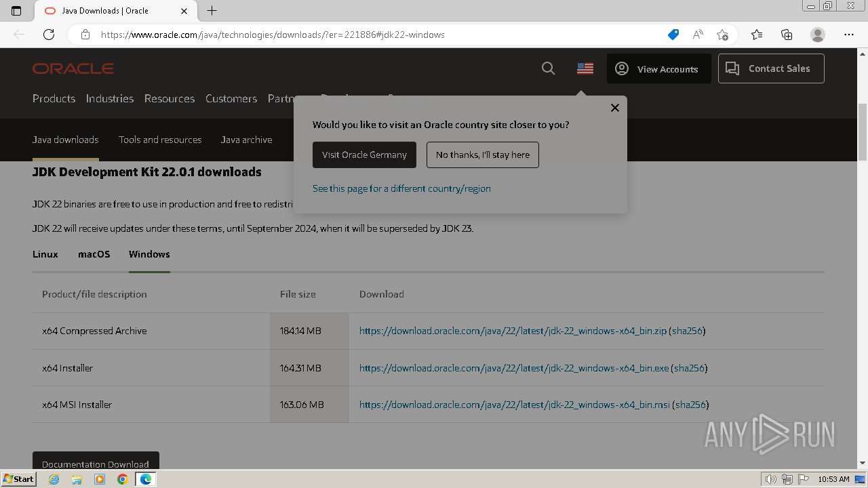The height and width of the screenshot is (488, 868).
Task: Click the US flag country selector
Action: point(585,68)
